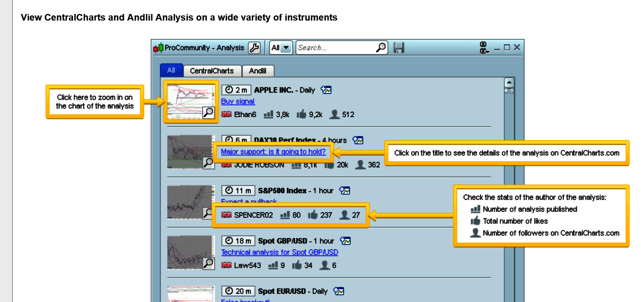Click the followers person icon for Ethan6
644x302 pixels.
(334, 114)
